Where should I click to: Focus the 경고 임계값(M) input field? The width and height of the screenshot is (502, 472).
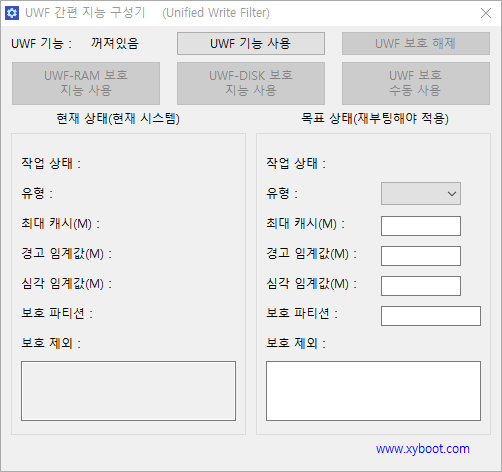[421, 256]
